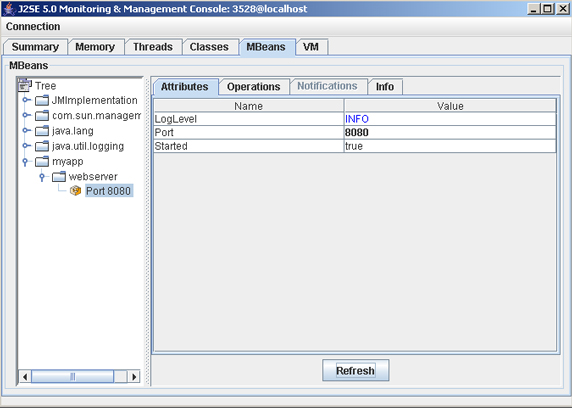
Task: Click the Refresh button
Action: (x=355, y=370)
